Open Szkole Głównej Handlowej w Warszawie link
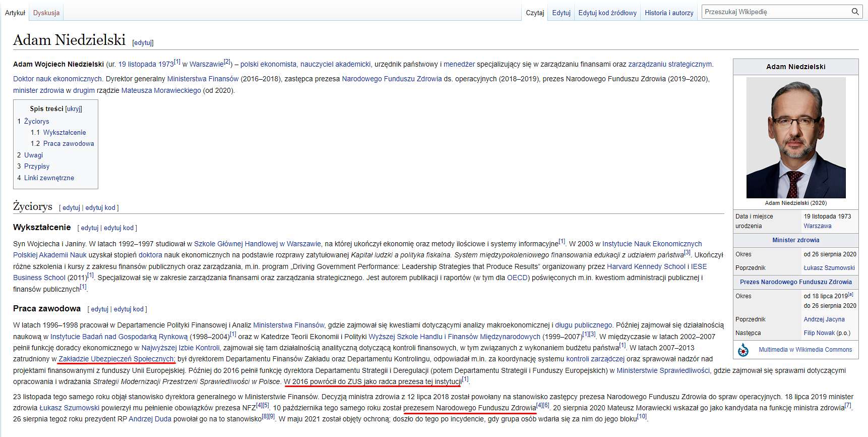Viewport: 868px width, 437px height. point(257,244)
